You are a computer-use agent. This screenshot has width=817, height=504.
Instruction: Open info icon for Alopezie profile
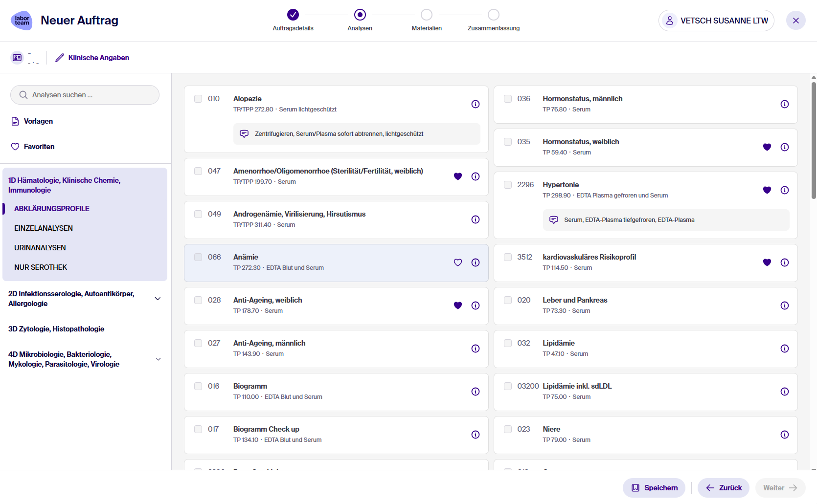click(x=475, y=104)
